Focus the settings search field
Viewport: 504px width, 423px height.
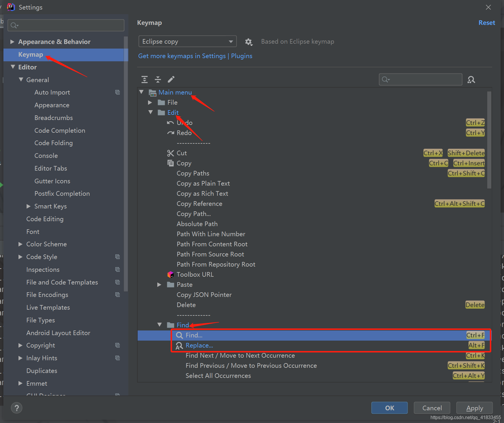coord(66,25)
